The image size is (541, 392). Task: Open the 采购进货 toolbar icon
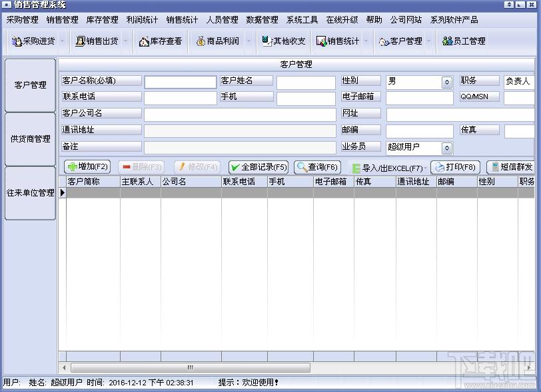[x=33, y=41]
